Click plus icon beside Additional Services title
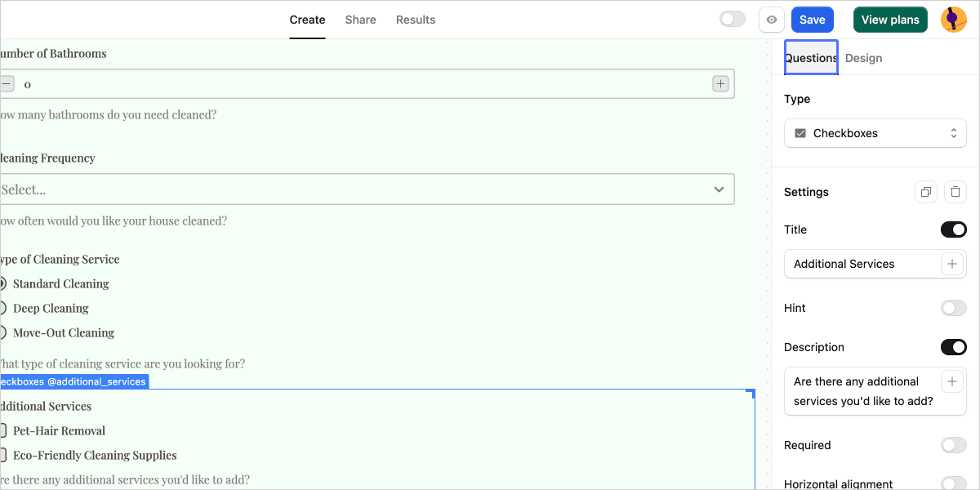Image resolution: width=980 pixels, height=490 pixels. click(952, 264)
